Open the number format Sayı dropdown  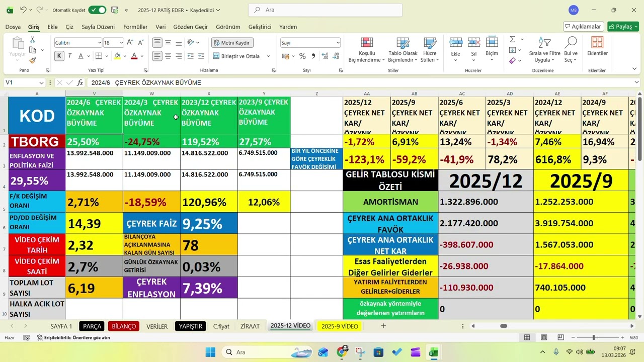[338, 43]
